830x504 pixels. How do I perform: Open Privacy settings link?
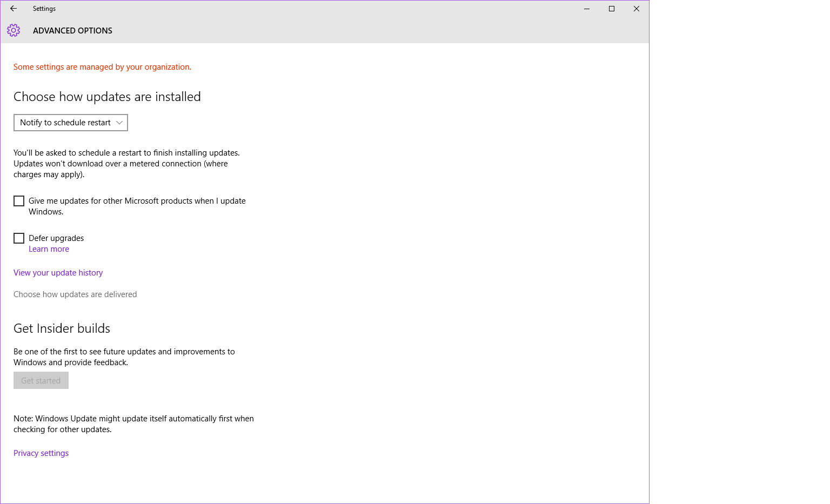coord(41,453)
